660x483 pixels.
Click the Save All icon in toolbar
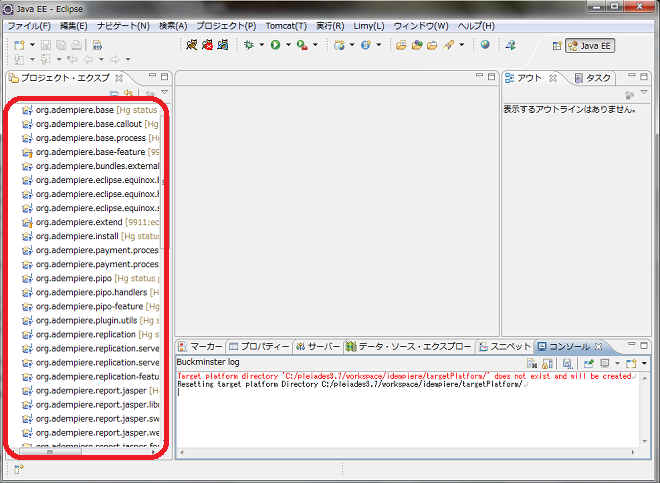(61, 45)
